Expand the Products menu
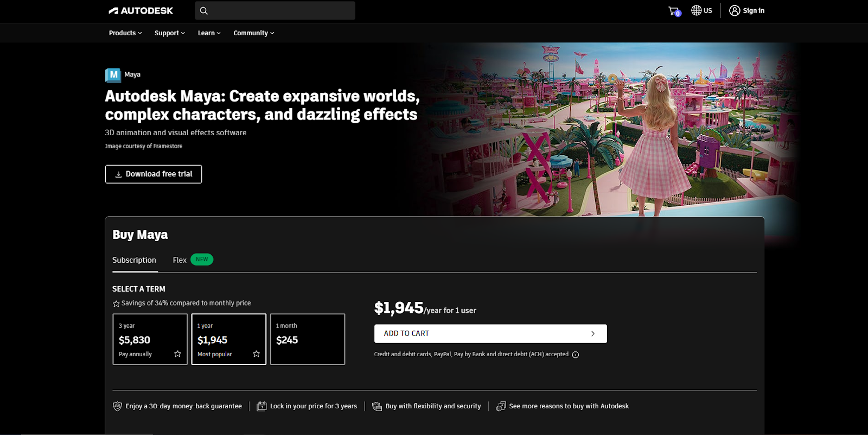 tap(125, 33)
